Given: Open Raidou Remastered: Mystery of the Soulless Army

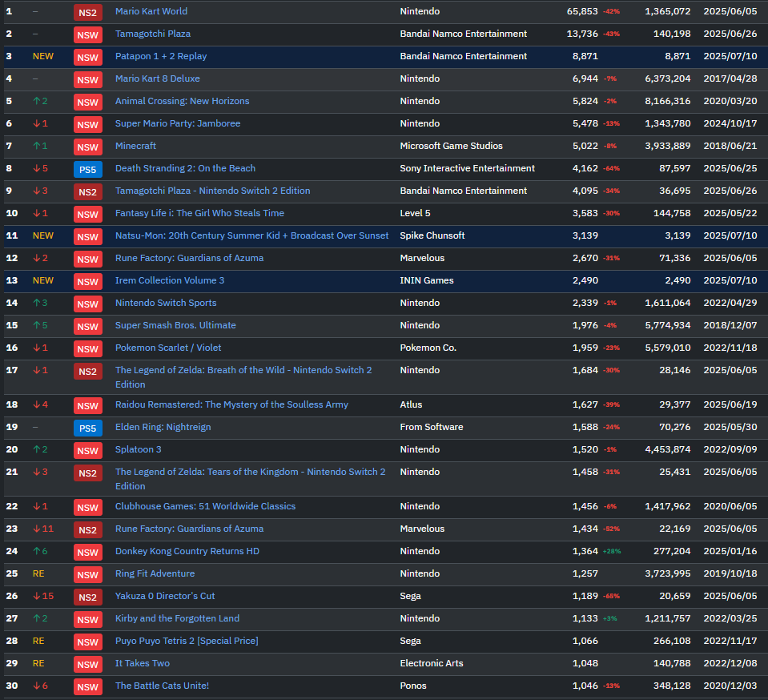Looking at the screenshot, I should [231, 404].
